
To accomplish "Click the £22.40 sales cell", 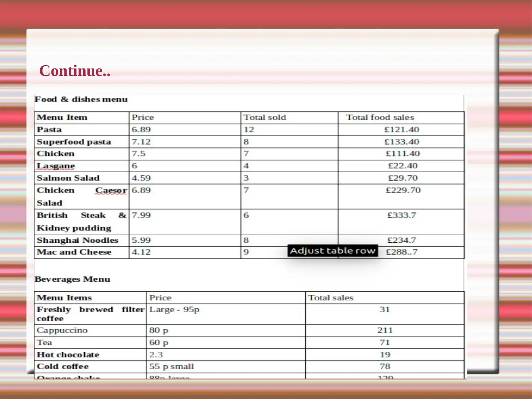I will click(x=401, y=166).
